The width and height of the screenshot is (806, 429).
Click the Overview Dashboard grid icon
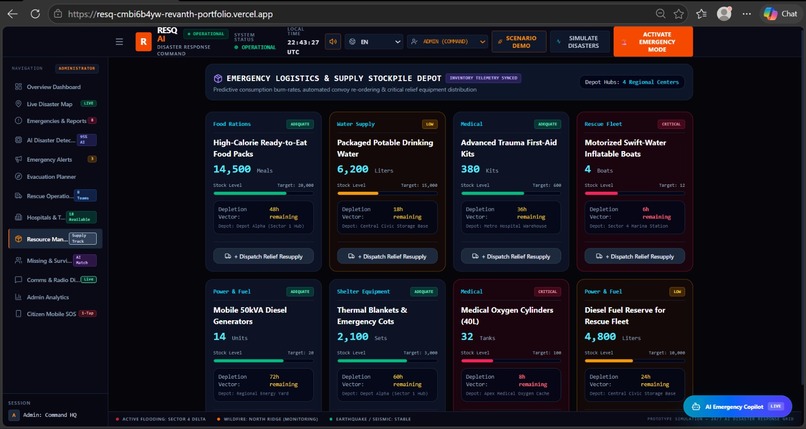pos(19,87)
